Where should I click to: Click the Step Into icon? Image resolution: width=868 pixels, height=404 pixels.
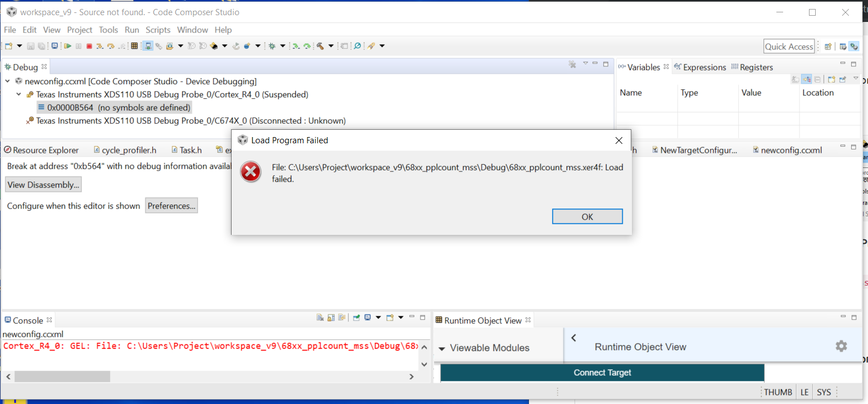pos(100,46)
